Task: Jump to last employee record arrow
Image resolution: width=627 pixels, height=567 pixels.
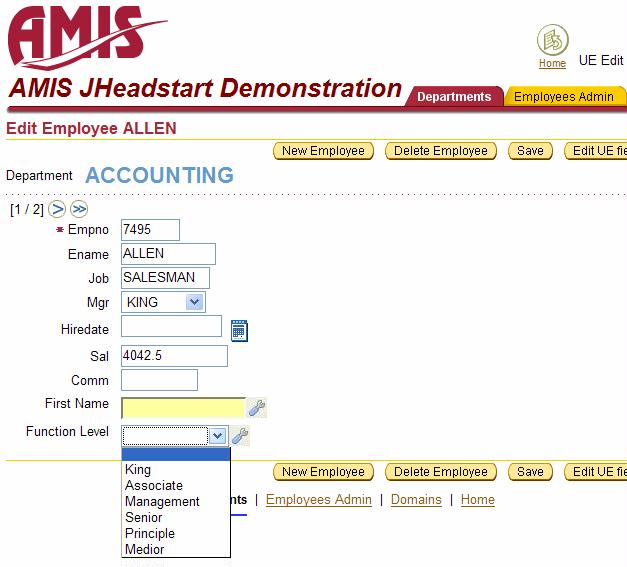Action: click(79, 209)
